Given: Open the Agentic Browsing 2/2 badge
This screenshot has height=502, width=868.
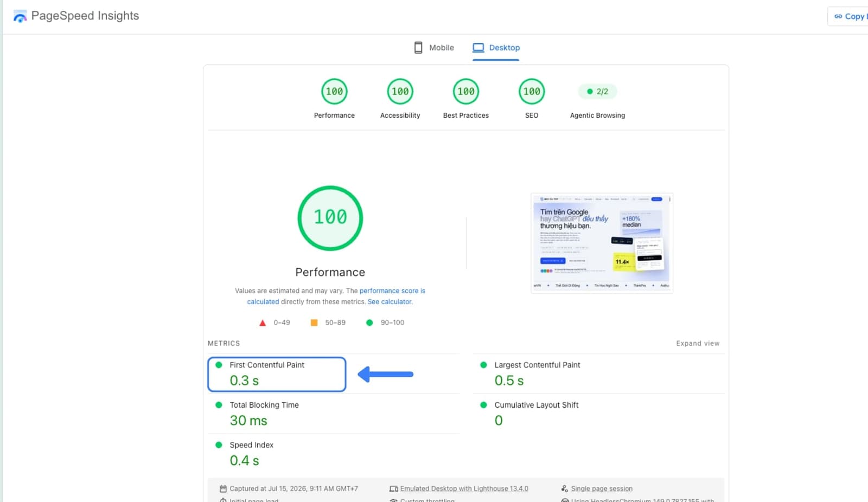Looking at the screenshot, I should [597, 92].
